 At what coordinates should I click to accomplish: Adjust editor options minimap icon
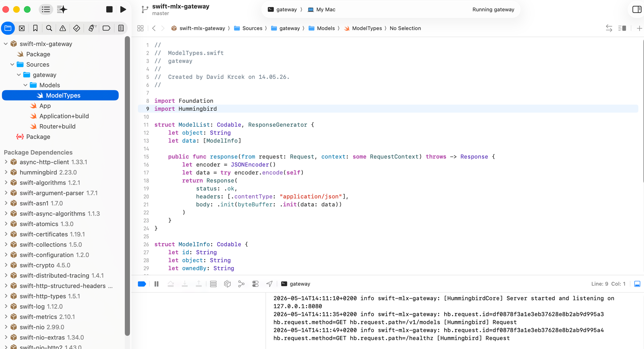point(622,28)
